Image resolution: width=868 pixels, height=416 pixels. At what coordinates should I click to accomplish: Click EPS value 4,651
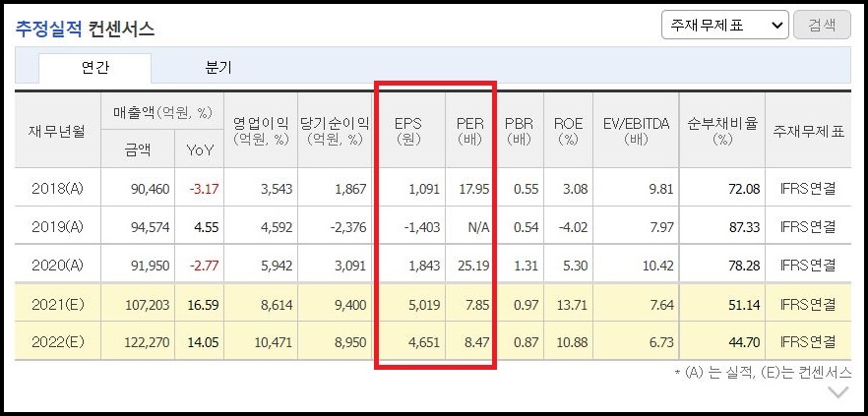pyautogui.click(x=424, y=343)
